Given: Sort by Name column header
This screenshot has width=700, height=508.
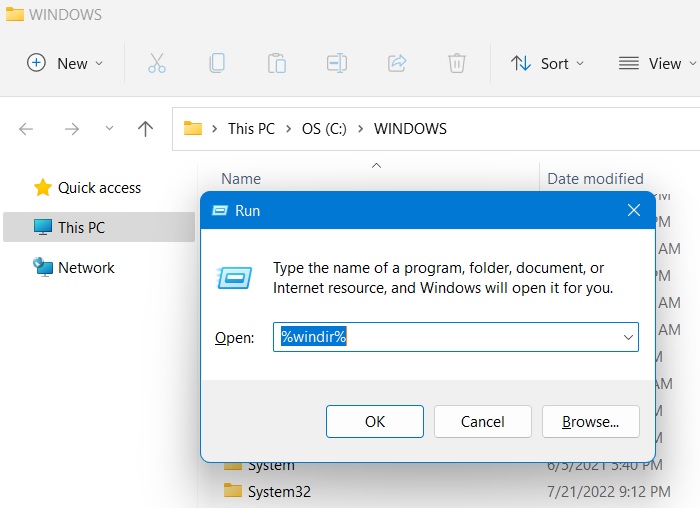Looking at the screenshot, I should click(241, 179).
